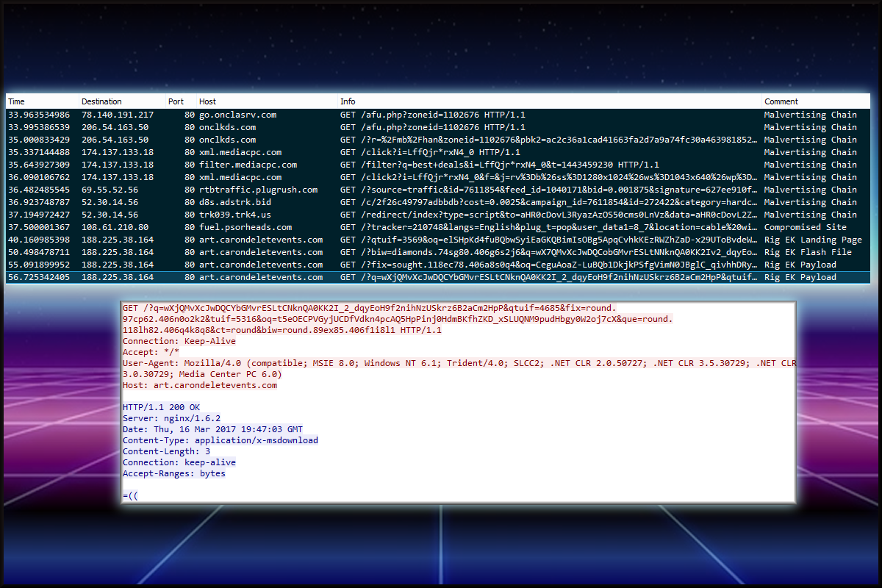Viewport: 882px width, 588px height.
Task: Click the highlighted packet at time 56.725342405
Action: 39,277
